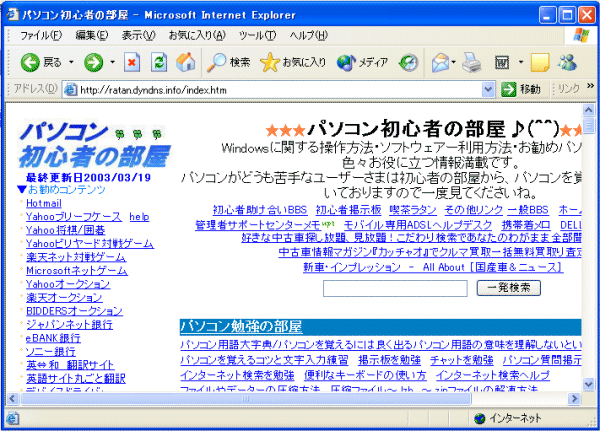
Task: Click the site search text field
Action: [395, 288]
